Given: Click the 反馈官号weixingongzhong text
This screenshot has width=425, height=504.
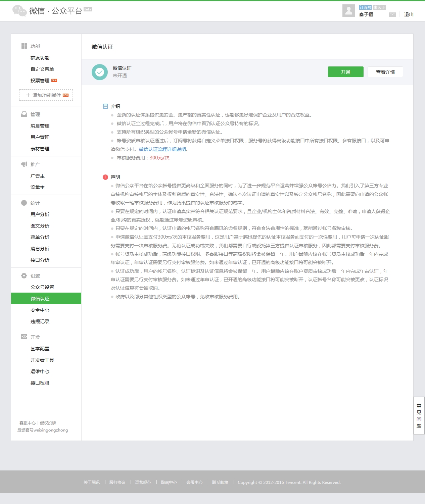Looking at the screenshot, I should (x=43, y=430).
